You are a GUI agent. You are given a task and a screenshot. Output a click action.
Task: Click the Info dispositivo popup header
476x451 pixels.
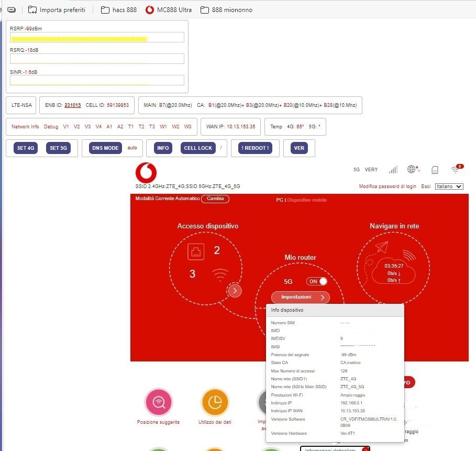tap(335, 310)
